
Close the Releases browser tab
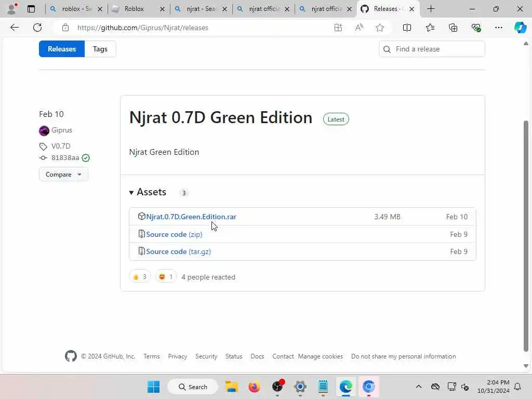pyautogui.click(x=411, y=9)
